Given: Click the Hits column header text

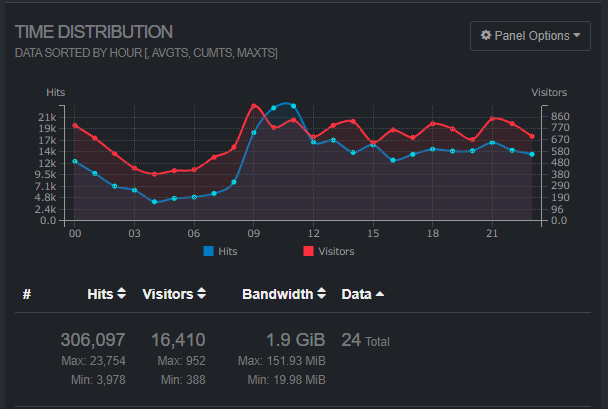Looking at the screenshot, I should (x=100, y=294).
